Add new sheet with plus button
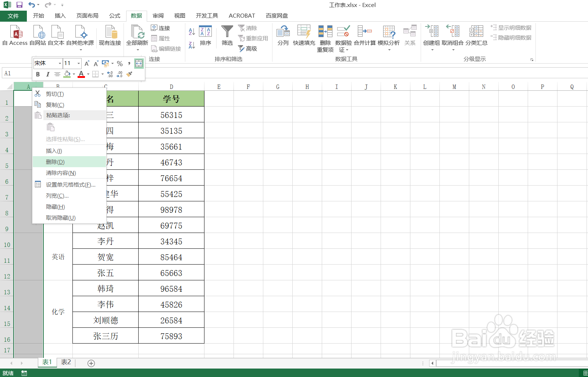The image size is (588, 377). 91,363
